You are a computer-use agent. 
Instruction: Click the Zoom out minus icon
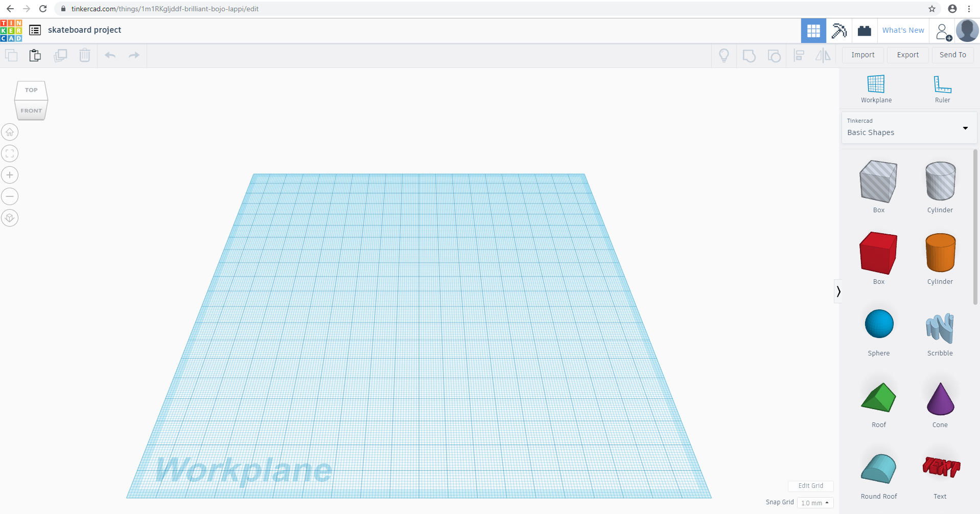(x=10, y=197)
